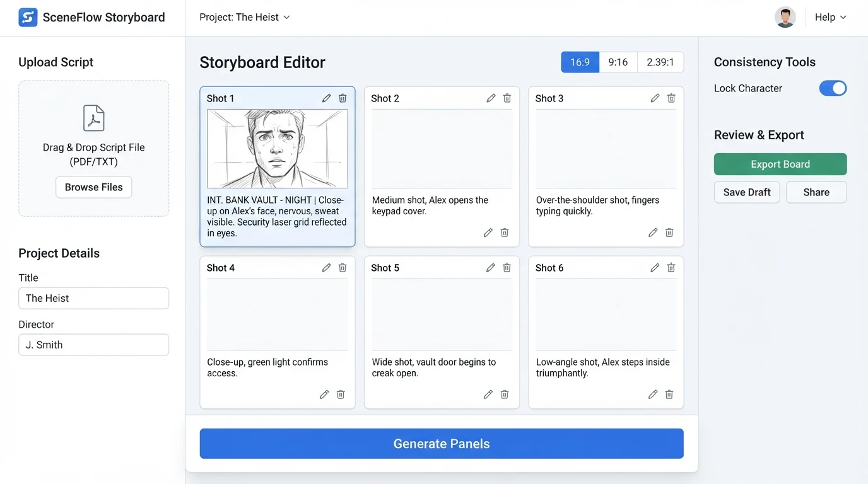
Task: Click the pencil icon below the Shot 6 caption
Action: (653, 395)
